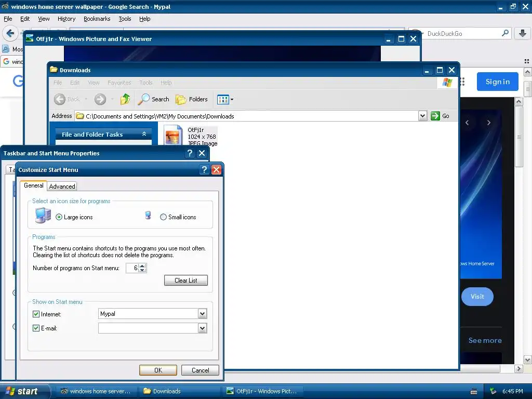The width and height of the screenshot is (532, 399).
Task: Click the Back arrow in Mypal browser
Action: point(10,33)
